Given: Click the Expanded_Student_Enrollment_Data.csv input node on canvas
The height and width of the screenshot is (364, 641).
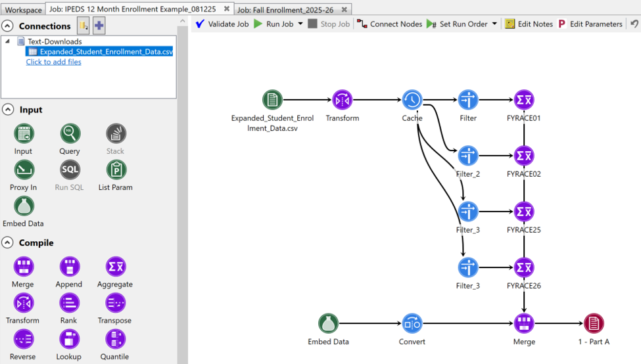Looking at the screenshot, I should click(x=272, y=100).
